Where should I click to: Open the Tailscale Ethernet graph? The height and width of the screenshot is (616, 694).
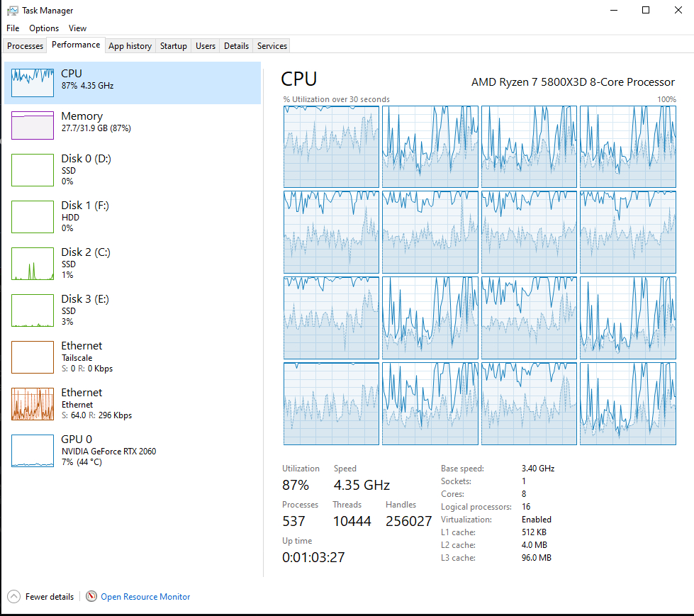coord(33,357)
